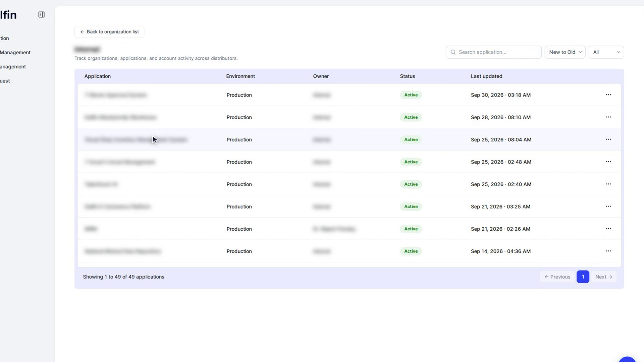Collapse the sidebar with the panel icon
Screen dimensions: 644x362
(x=41, y=15)
